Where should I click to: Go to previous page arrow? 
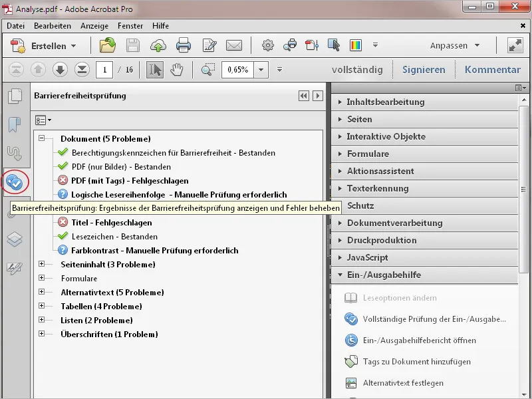point(38,70)
